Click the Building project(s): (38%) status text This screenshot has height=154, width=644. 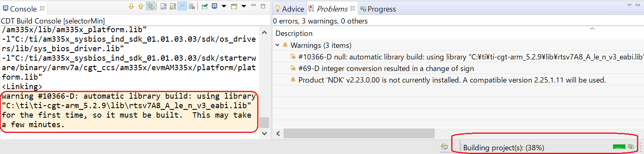pos(503,147)
